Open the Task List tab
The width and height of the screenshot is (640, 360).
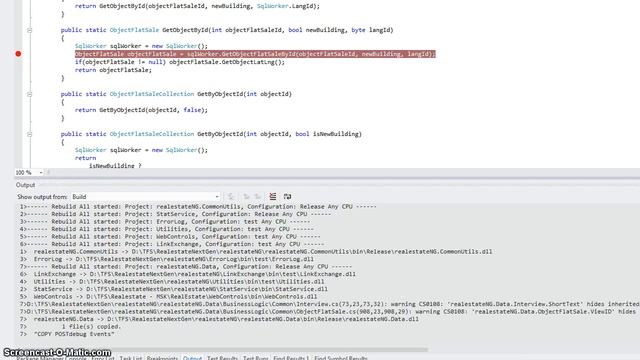(x=131, y=358)
